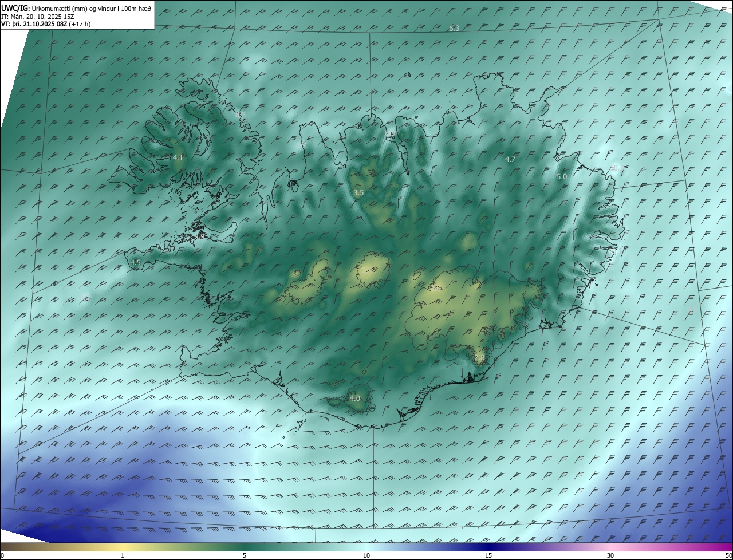The image size is (733, 560).
Task: Click the 5 tick on the colour scale
Action: [x=245, y=555]
